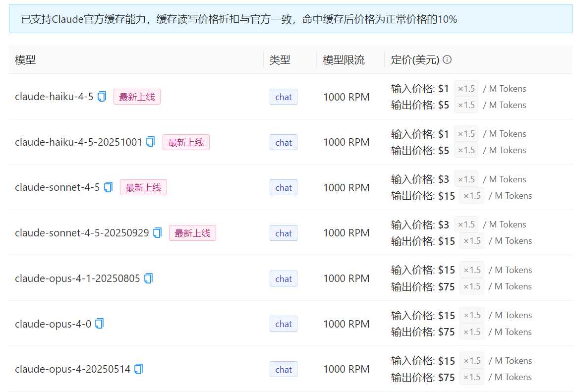Click the ×1.5 input price multiplier for claude-haiku-4-5
This screenshot has height=392, width=574.
click(x=466, y=89)
